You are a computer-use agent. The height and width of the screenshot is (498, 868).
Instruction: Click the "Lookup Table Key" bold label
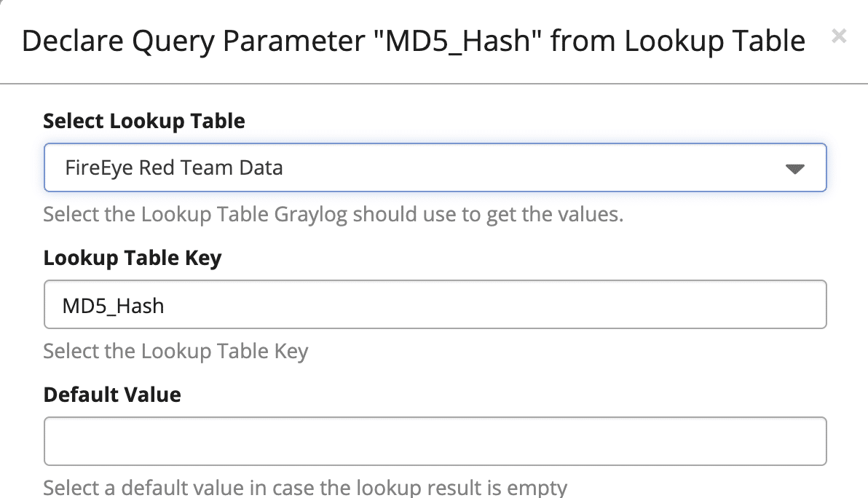[x=132, y=258]
